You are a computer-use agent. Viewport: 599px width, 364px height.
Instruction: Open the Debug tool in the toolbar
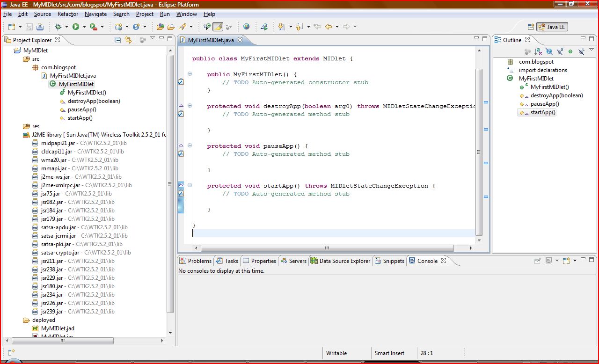pos(58,27)
